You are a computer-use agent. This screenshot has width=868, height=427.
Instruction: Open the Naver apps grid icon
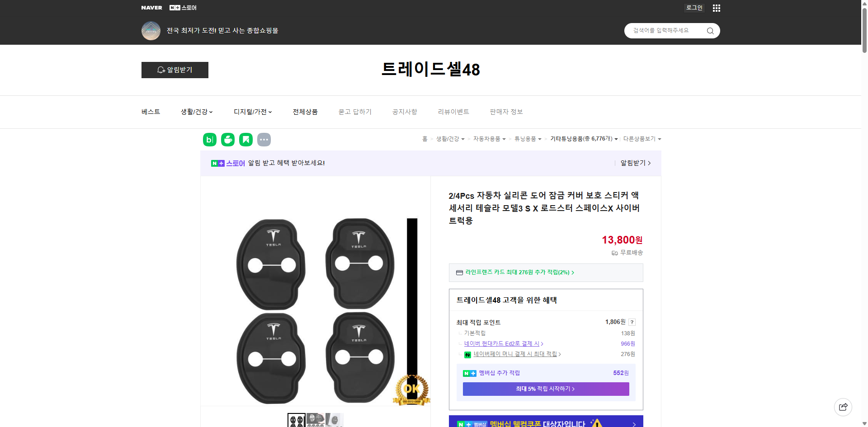click(716, 8)
